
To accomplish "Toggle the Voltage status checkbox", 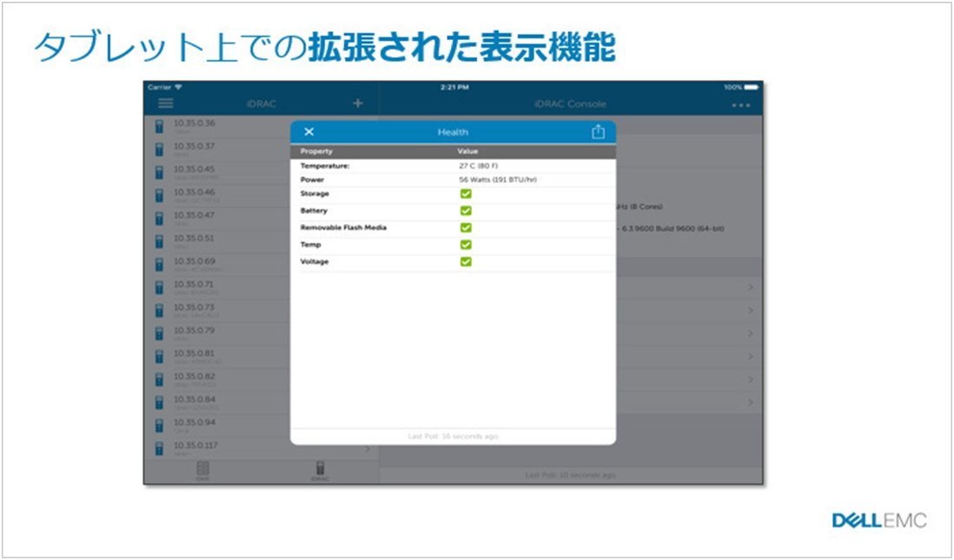I will tap(466, 262).
